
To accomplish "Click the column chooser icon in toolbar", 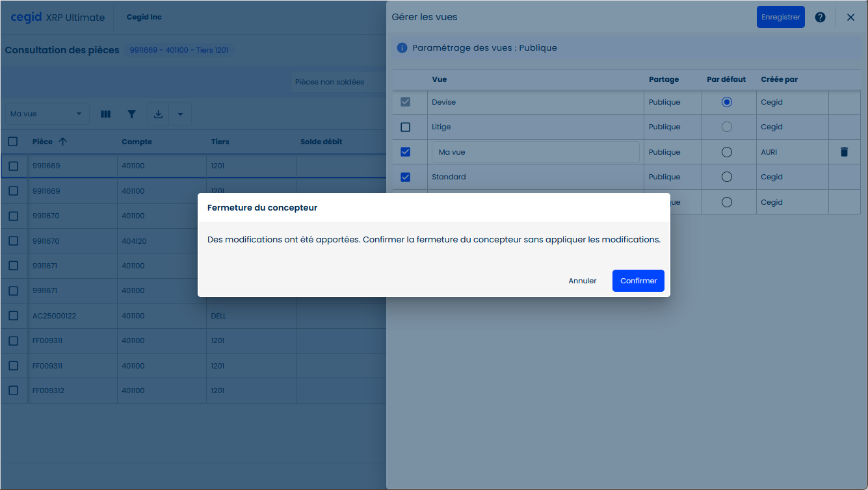I will click(105, 114).
